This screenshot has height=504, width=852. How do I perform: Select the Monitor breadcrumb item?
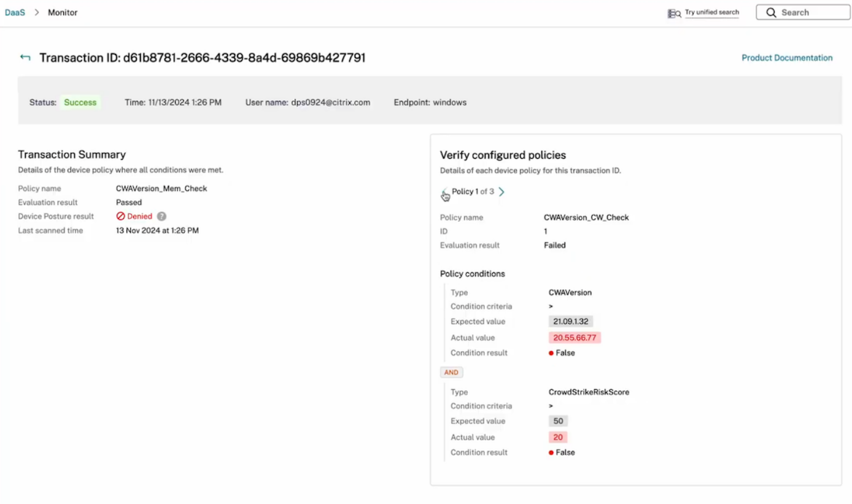tap(63, 12)
